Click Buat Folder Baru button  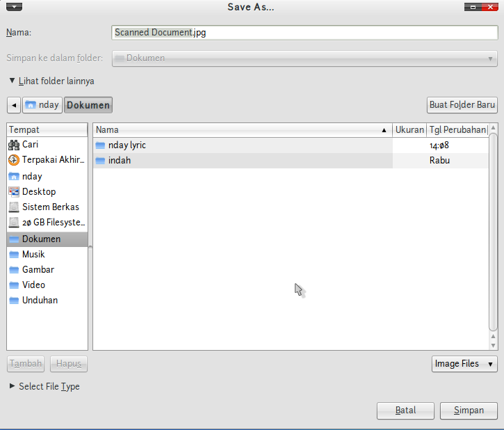pyautogui.click(x=462, y=105)
